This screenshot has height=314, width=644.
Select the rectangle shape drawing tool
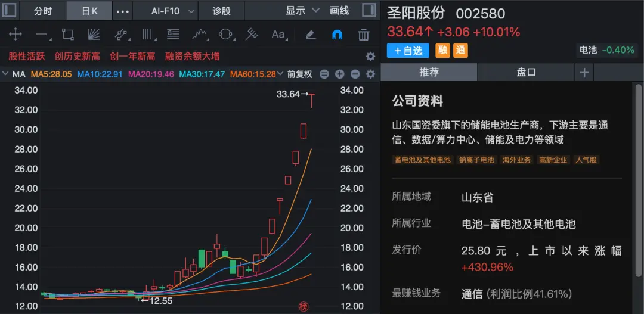67,34
